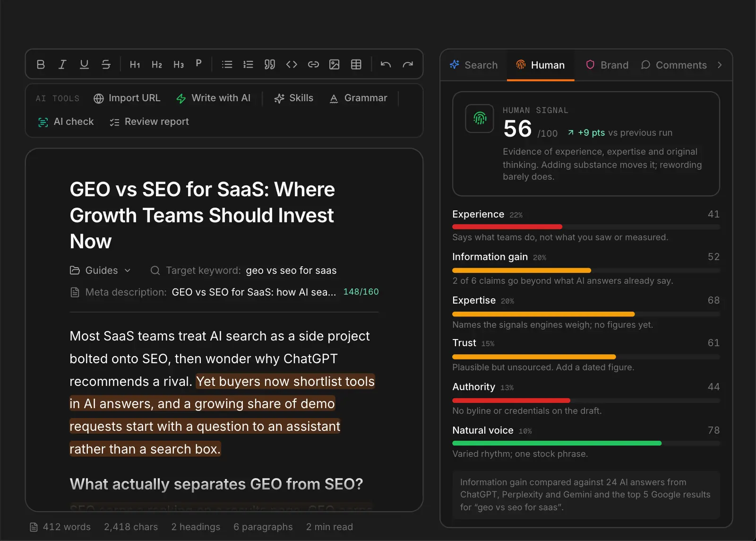
Task: Expand more tabs with the chevron arrow
Action: pyautogui.click(x=720, y=65)
